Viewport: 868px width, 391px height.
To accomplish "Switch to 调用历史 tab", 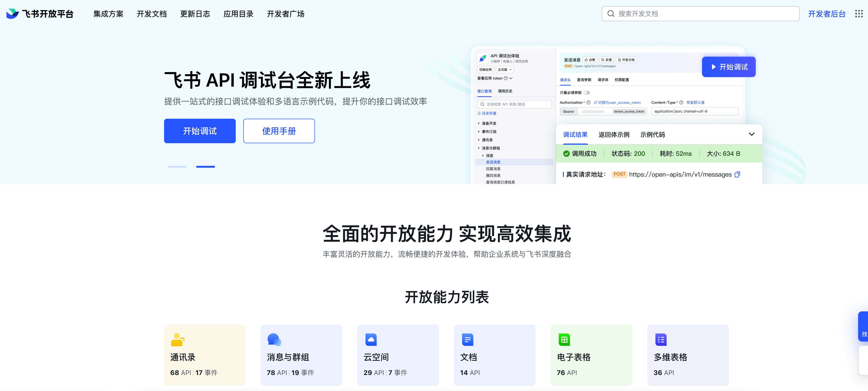I will 505,91.
